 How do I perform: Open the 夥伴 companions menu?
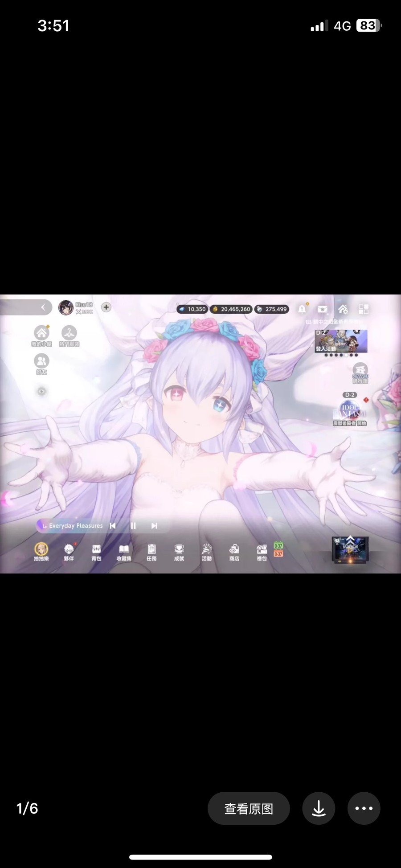[69, 552]
